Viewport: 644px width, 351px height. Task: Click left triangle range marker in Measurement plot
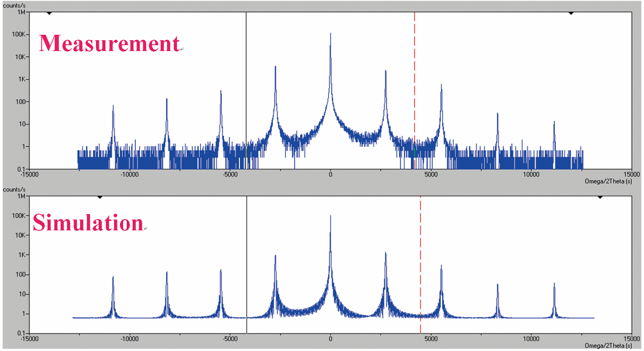49,13
